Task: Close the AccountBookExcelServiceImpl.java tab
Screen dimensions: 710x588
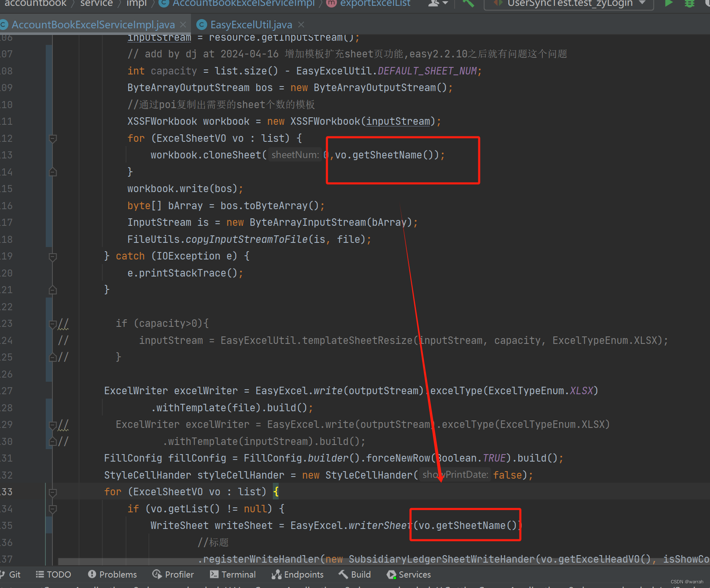Action: [183, 25]
